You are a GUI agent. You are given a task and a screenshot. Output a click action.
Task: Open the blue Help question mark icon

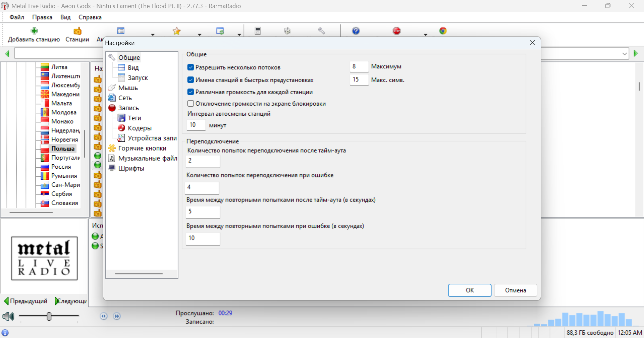pyautogui.click(x=356, y=31)
